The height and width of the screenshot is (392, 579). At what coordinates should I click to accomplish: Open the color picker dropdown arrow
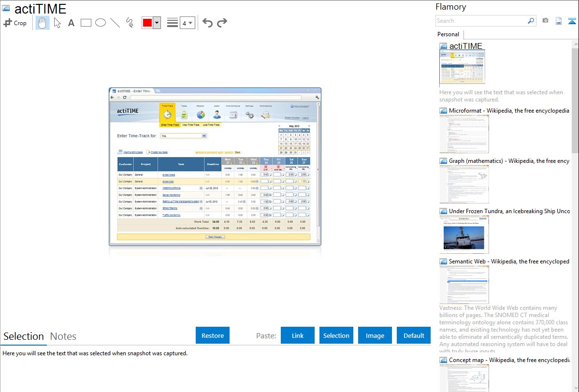pos(157,23)
